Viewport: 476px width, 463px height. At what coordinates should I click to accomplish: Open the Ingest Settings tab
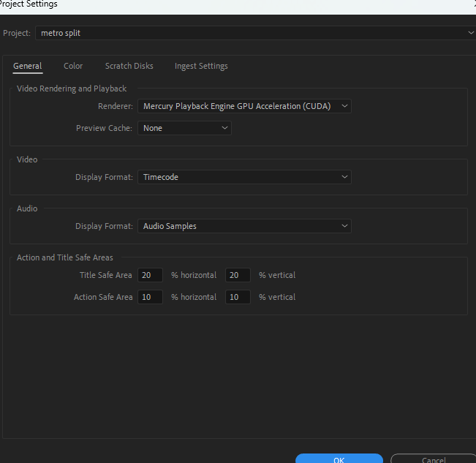(x=201, y=66)
